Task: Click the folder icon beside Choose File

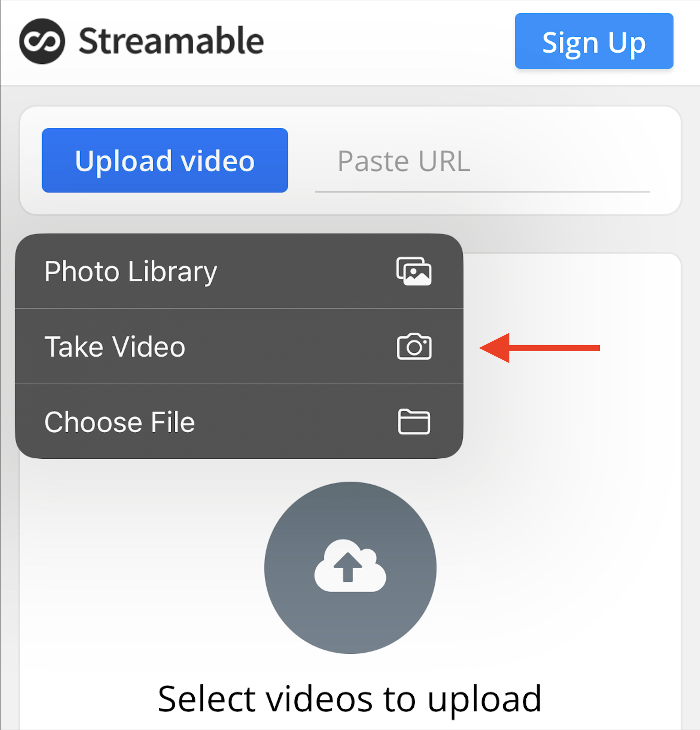Action: 414,422
